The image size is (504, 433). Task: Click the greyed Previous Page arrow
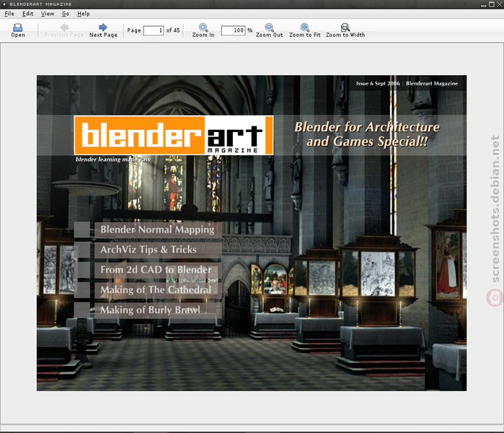pos(64,27)
